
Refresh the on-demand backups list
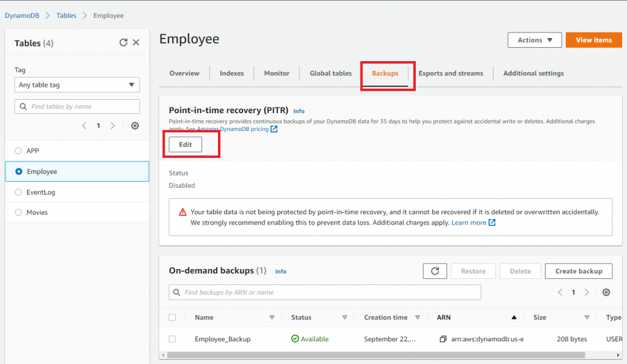(435, 271)
